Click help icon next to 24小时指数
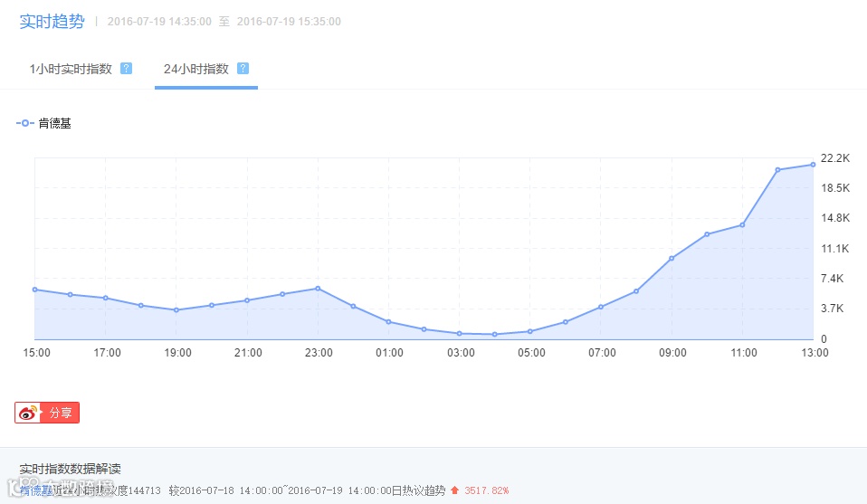The height and width of the screenshot is (504, 867). (x=243, y=69)
